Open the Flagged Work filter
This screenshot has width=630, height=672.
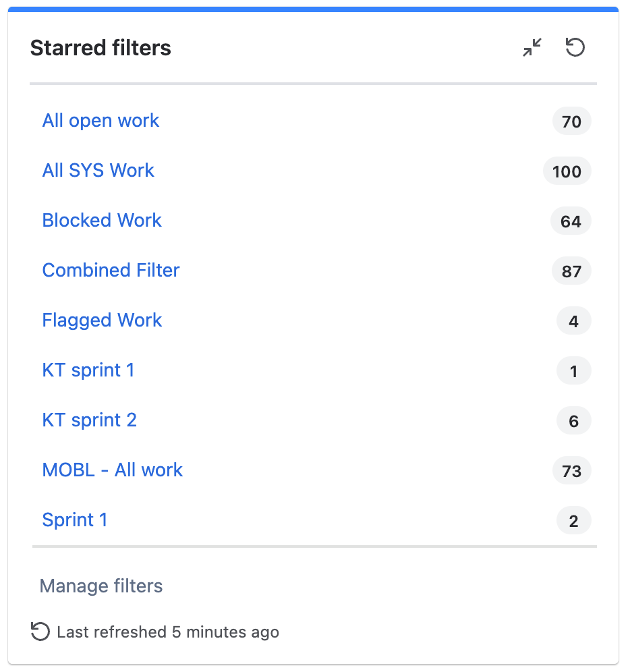(102, 320)
